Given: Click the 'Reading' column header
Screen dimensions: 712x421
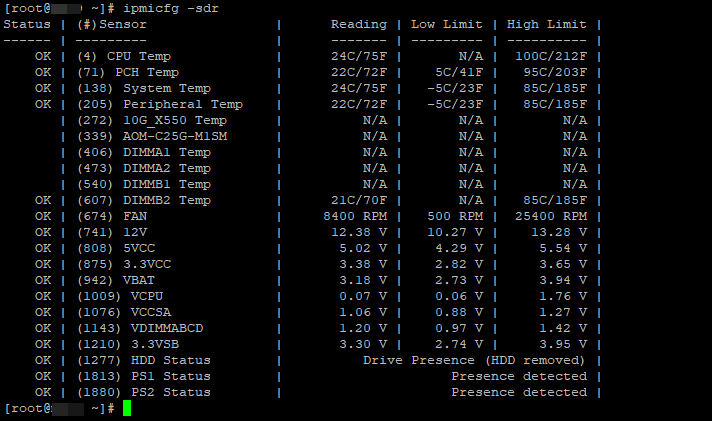Looking at the screenshot, I should click(358, 24).
